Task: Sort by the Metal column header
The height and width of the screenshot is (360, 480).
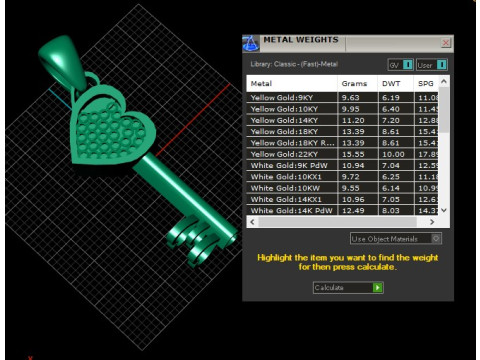Action: coord(292,84)
